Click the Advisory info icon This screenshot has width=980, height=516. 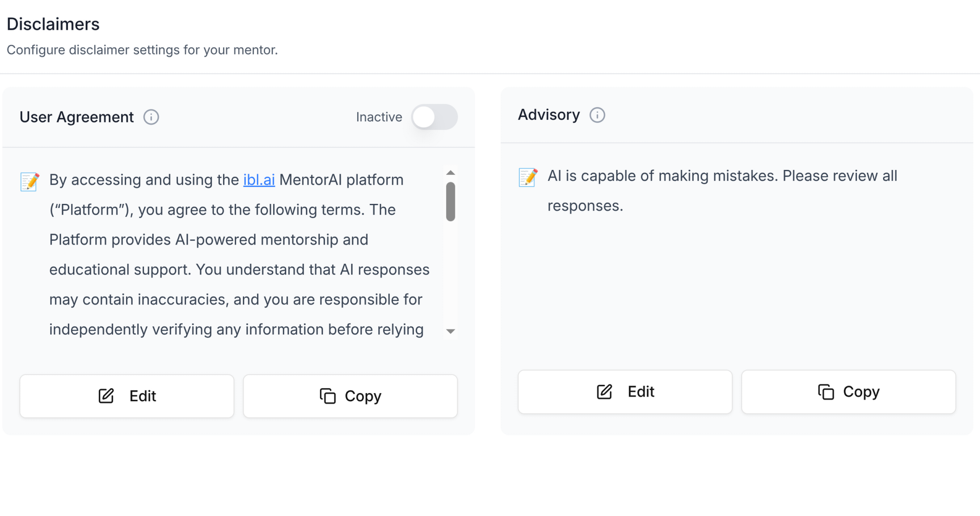tap(597, 115)
